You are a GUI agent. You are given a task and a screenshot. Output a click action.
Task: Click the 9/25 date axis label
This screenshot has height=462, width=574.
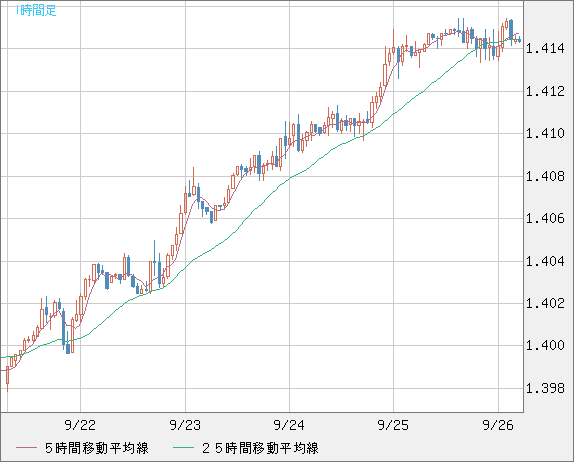point(394,425)
